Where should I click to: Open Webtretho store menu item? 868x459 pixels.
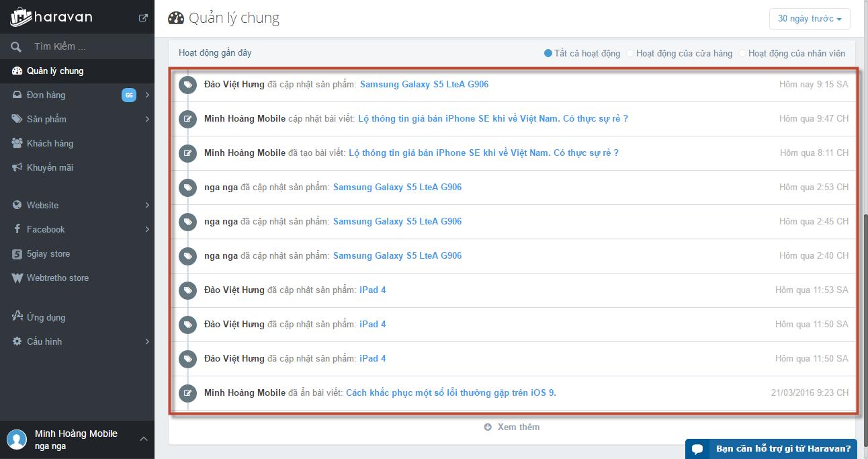pos(77,278)
